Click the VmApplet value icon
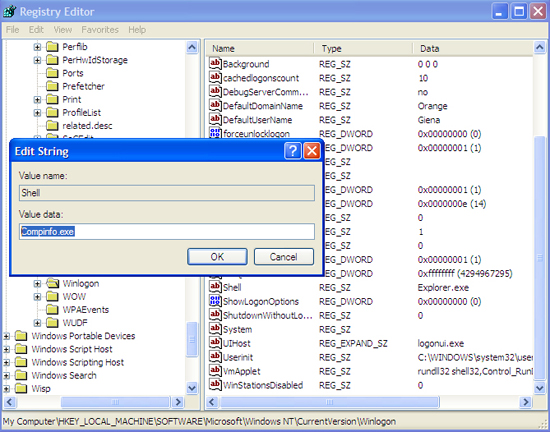550x432 pixels. click(215, 371)
